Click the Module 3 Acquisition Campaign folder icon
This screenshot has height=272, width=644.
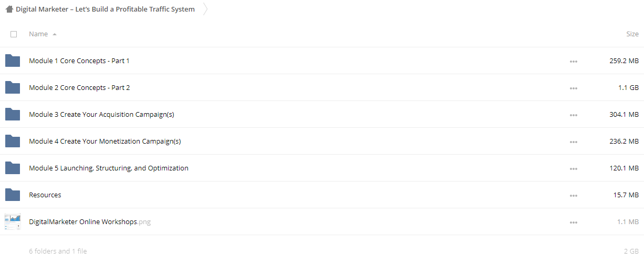(x=13, y=115)
